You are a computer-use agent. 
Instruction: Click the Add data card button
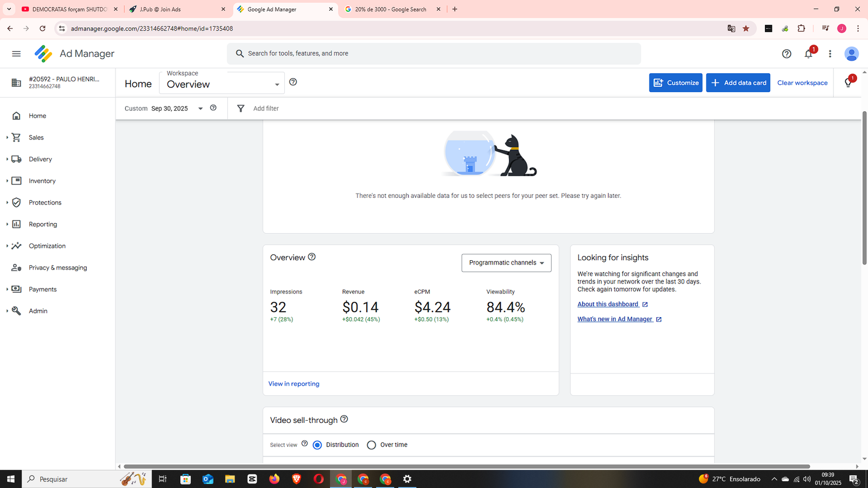(x=738, y=83)
